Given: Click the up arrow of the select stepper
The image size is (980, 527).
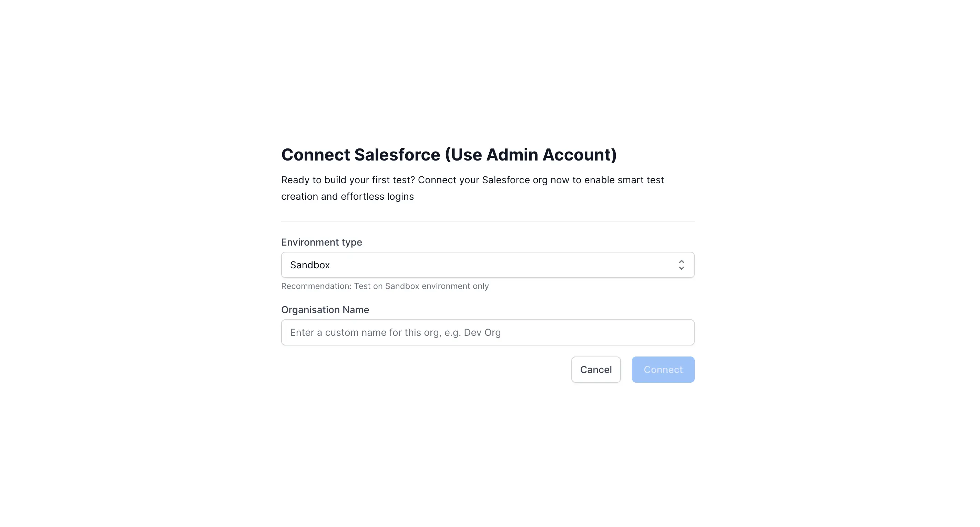Looking at the screenshot, I should [681, 261].
